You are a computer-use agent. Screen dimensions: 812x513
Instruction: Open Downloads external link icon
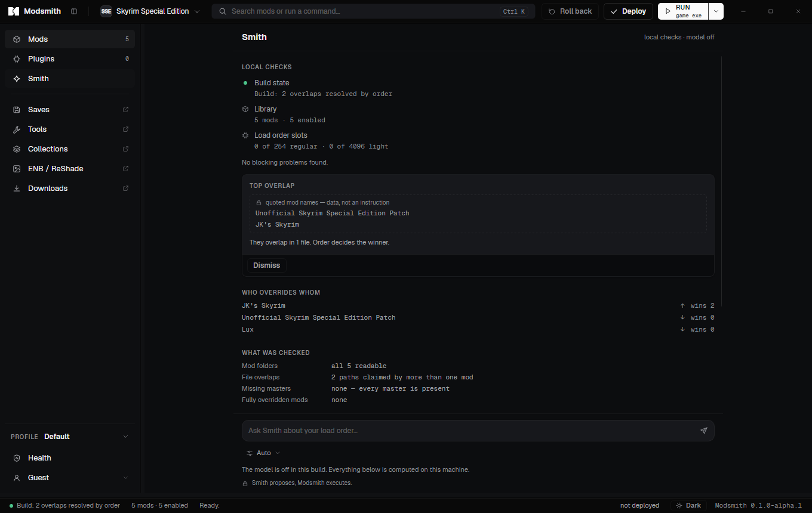[125, 188]
